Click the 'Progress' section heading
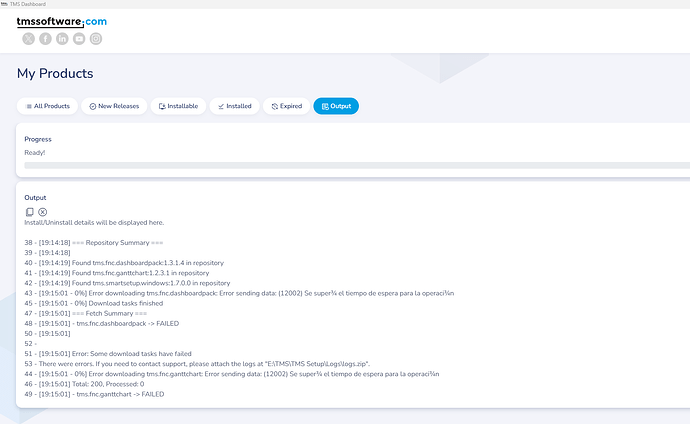 (38, 139)
